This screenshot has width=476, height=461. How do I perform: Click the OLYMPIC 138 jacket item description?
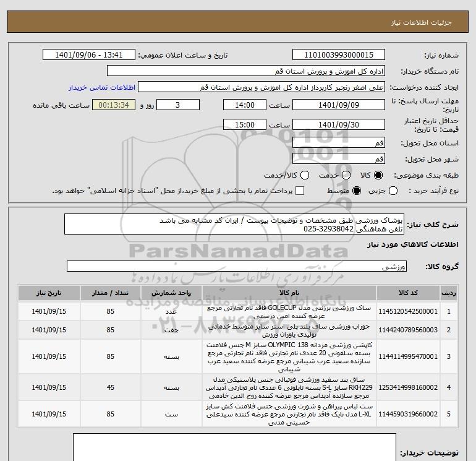(289, 357)
